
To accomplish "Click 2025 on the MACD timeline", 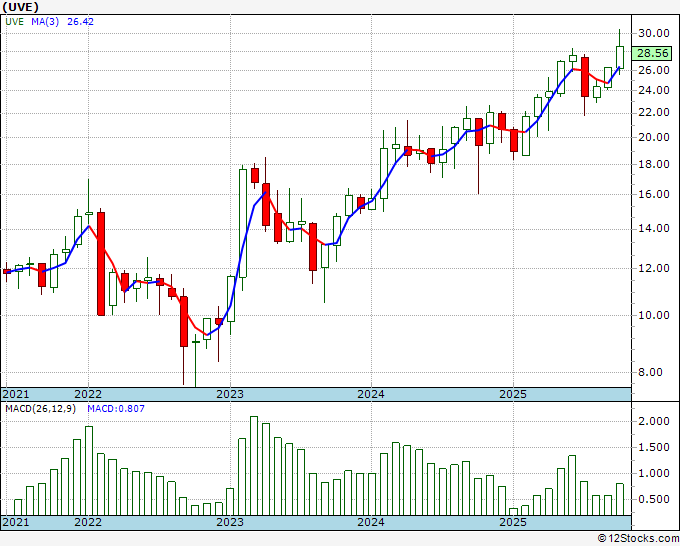I will [513, 522].
